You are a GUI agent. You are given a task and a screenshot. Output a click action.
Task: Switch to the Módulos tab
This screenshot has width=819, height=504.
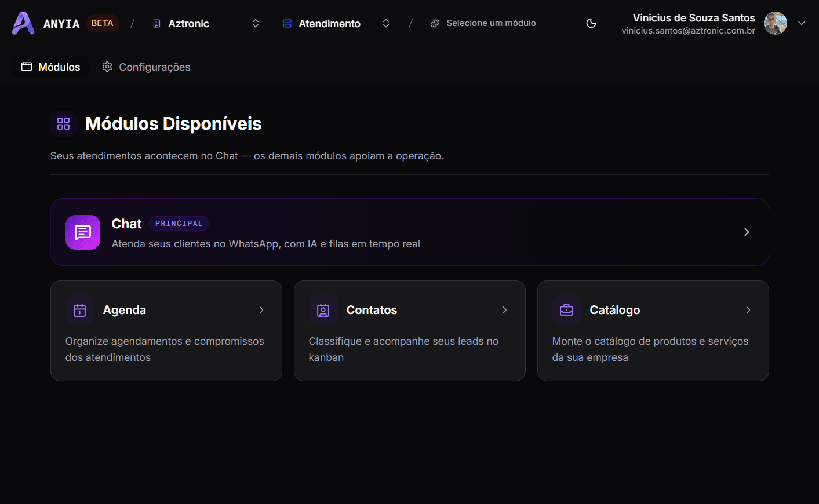[51, 67]
